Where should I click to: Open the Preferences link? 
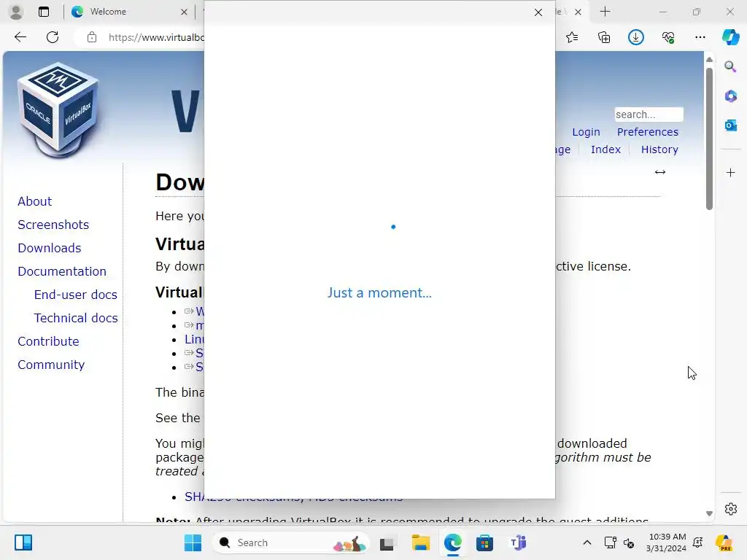(648, 132)
